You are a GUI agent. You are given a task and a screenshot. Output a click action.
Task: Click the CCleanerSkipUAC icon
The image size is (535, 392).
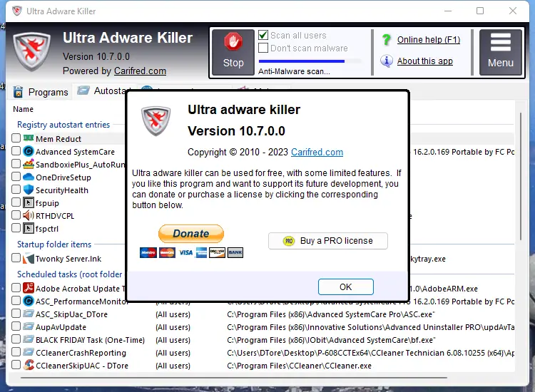pyautogui.click(x=29, y=365)
